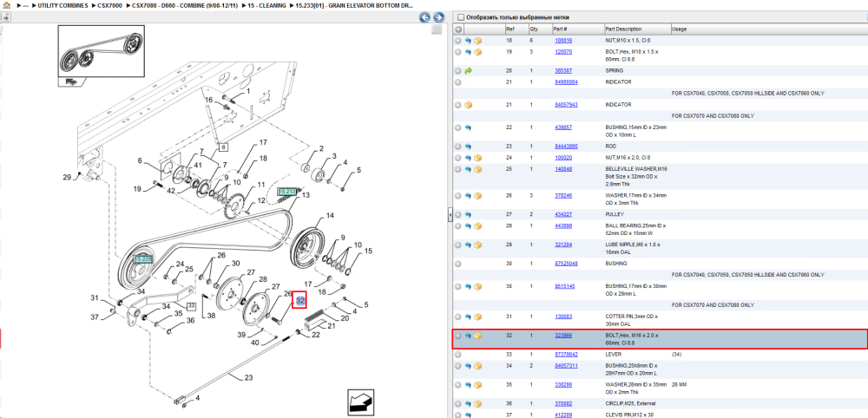The image size is (868, 418).
Task: Click the box icon for BELLEVILLE WASHER row
Action: (x=477, y=168)
